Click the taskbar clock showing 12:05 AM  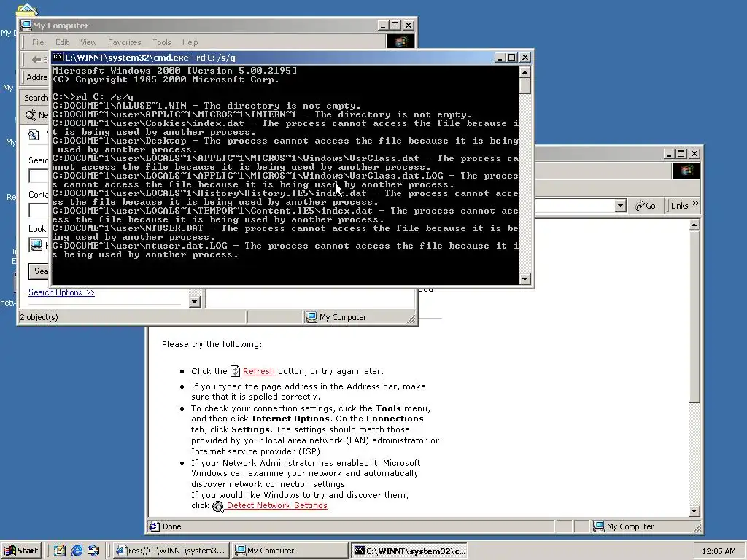(719, 551)
